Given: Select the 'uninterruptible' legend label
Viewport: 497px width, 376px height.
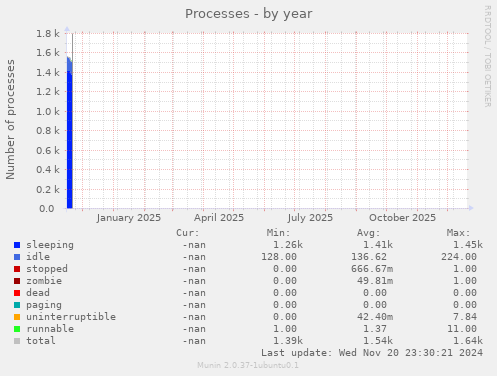Looking at the screenshot, I should [x=71, y=317].
